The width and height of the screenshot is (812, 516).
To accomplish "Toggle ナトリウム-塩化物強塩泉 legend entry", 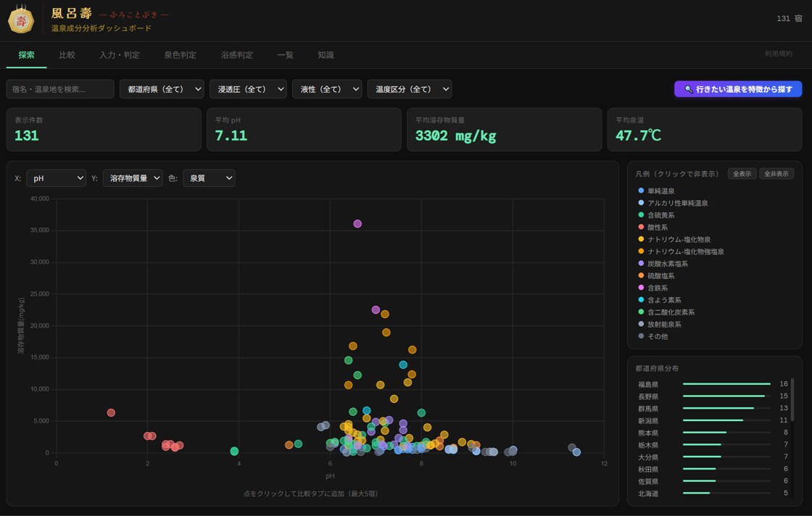I will 681,251.
